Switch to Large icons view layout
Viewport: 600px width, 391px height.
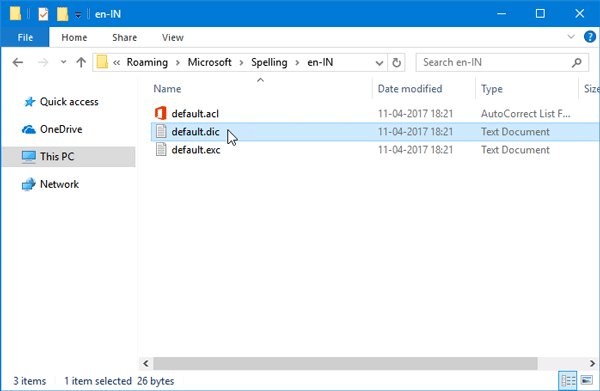[587, 381]
